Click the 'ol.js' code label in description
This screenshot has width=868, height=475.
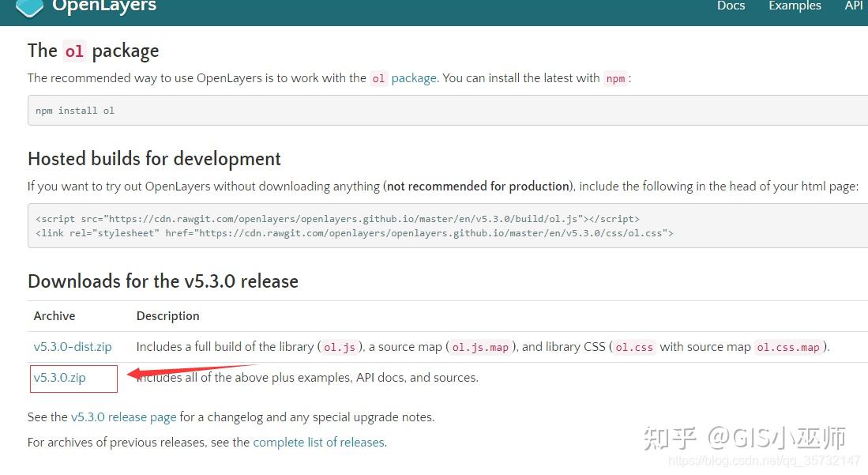340,348
